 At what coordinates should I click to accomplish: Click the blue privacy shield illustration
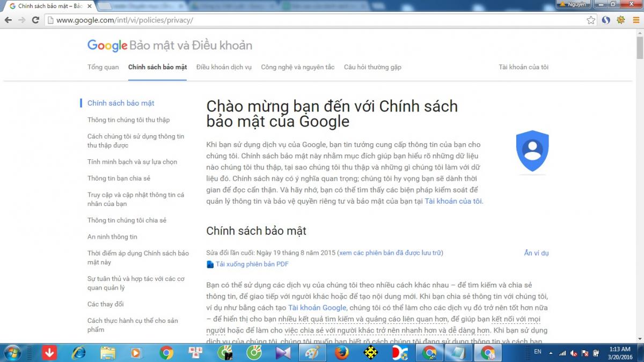coord(532,152)
